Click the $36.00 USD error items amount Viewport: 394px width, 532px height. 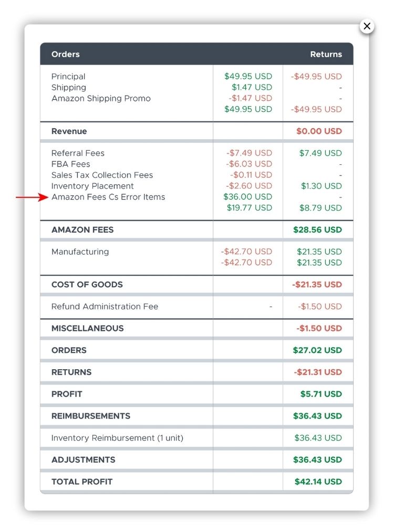pyautogui.click(x=248, y=197)
